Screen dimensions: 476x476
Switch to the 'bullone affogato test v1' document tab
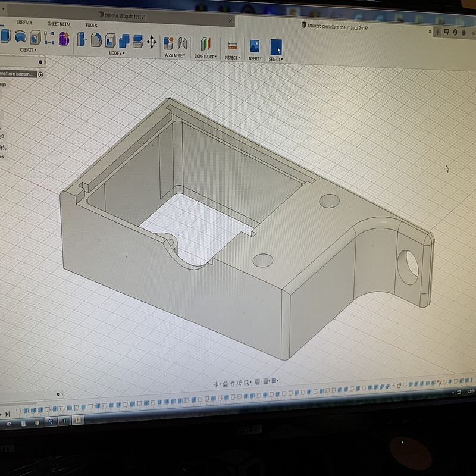(x=122, y=16)
